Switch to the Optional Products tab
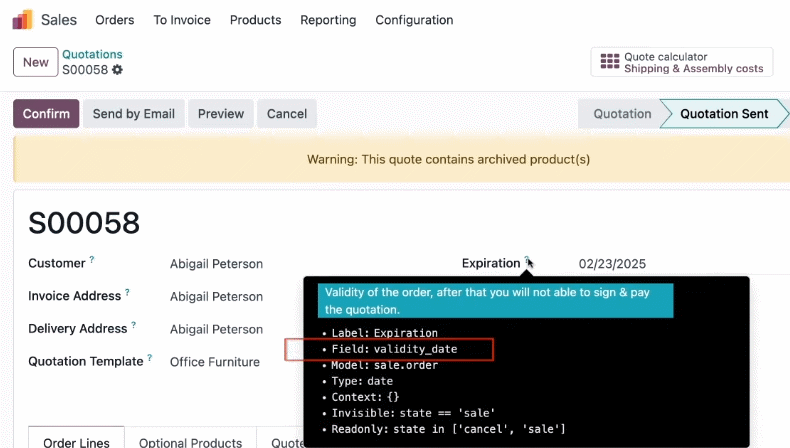 tap(190, 442)
